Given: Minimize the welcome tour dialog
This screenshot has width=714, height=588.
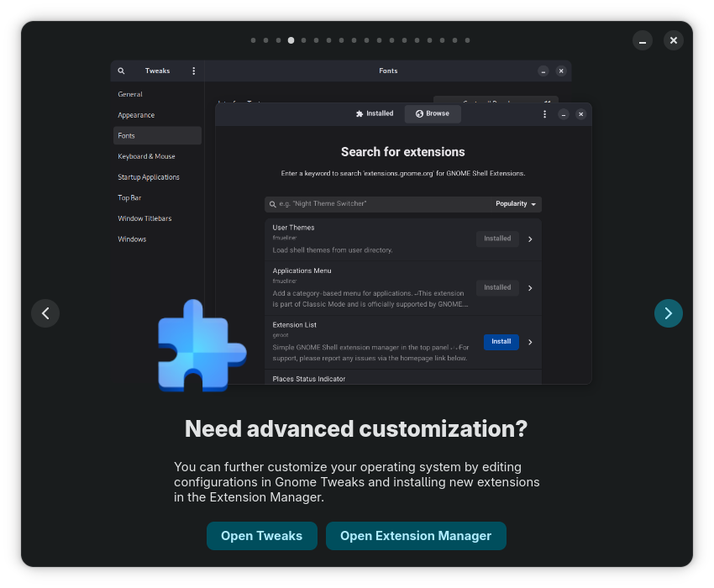Looking at the screenshot, I should click(643, 40).
